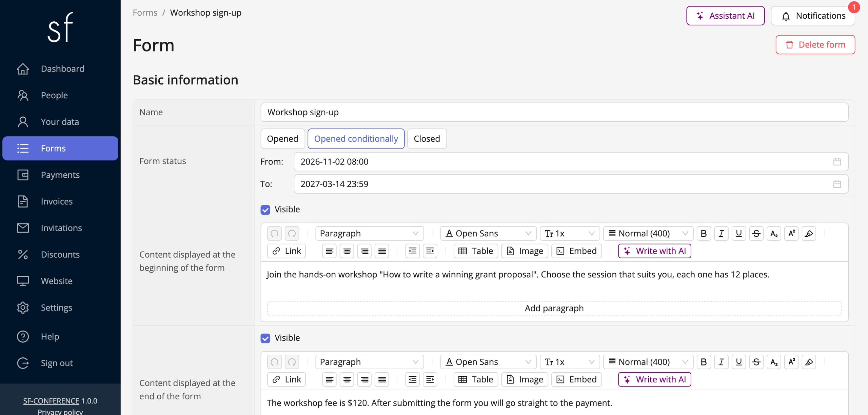Open Discounts in the sidebar
Viewport: 868px width, 415px height.
pos(60,254)
